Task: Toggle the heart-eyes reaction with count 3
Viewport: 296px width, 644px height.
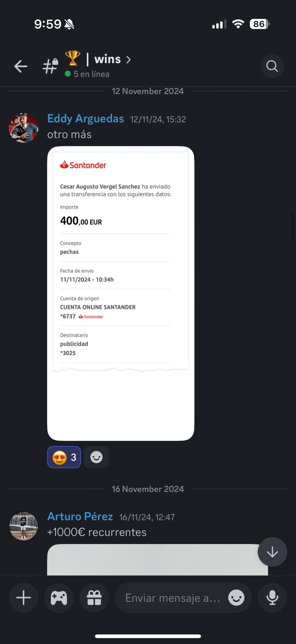Action: click(x=64, y=457)
